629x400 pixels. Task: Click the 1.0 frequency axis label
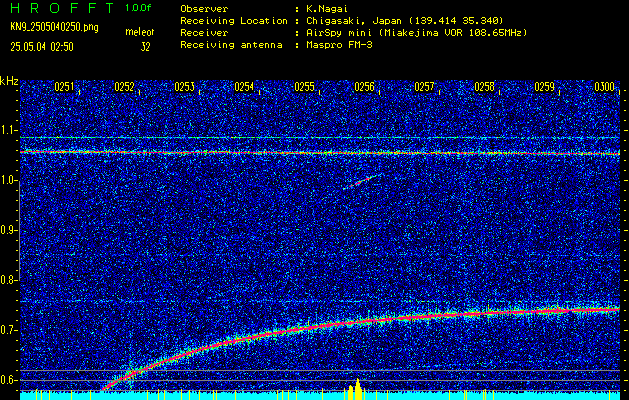point(8,181)
